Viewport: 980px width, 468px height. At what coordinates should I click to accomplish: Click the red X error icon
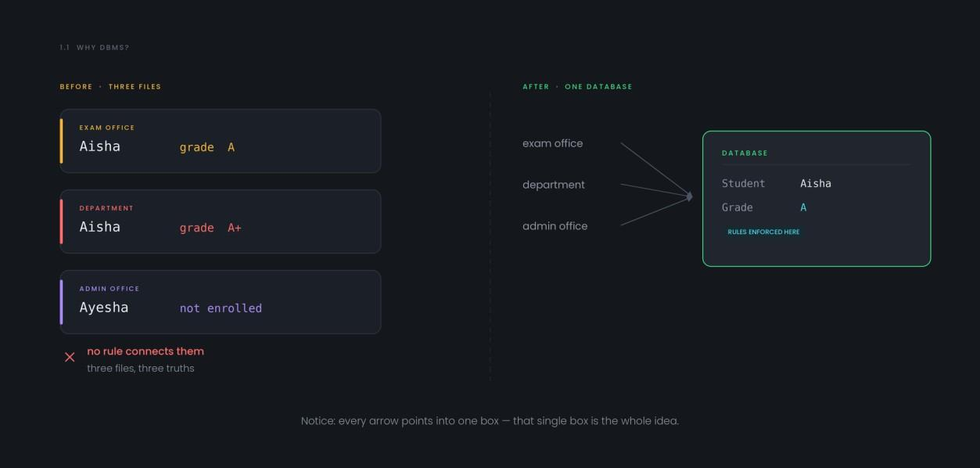click(70, 357)
